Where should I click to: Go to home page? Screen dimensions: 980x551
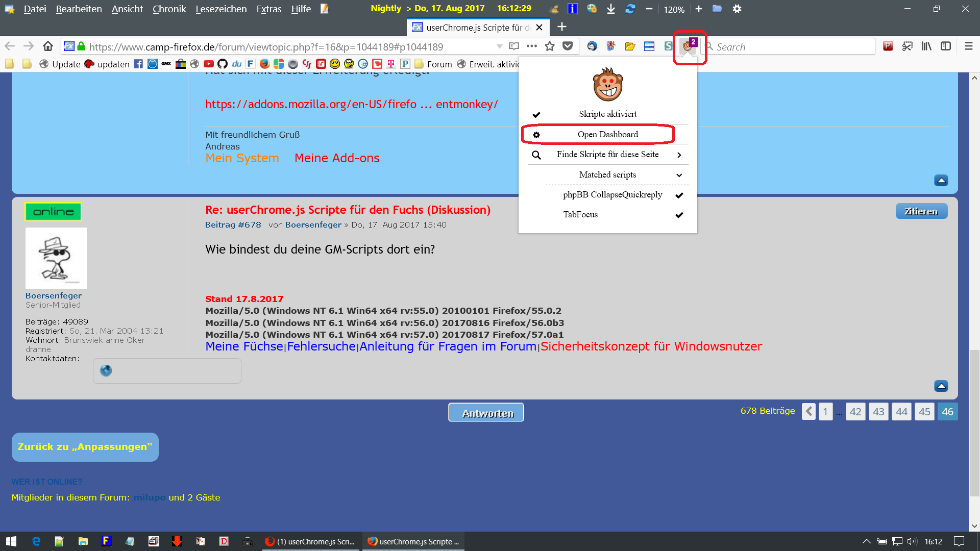(48, 46)
